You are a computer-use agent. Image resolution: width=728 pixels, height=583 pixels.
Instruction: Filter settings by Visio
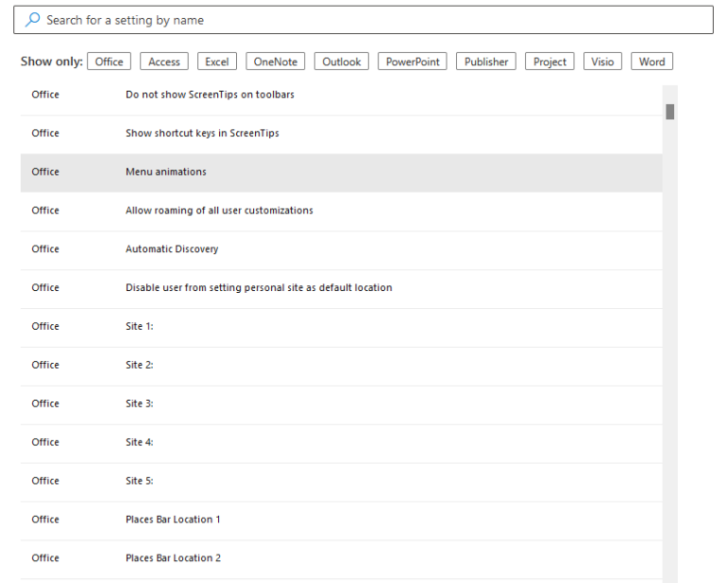[x=603, y=62]
